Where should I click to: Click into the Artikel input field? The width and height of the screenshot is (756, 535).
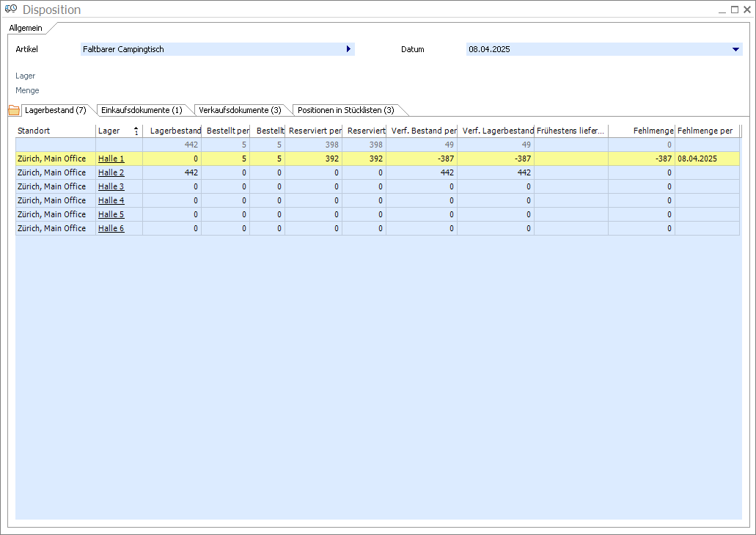[x=213, y=49]
